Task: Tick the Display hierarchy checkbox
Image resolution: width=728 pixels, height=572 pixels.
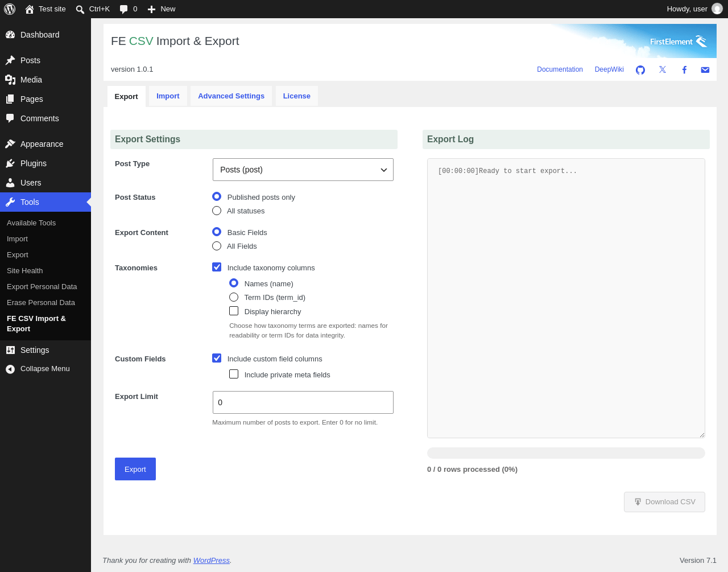Action: click(x=234, y=311)
